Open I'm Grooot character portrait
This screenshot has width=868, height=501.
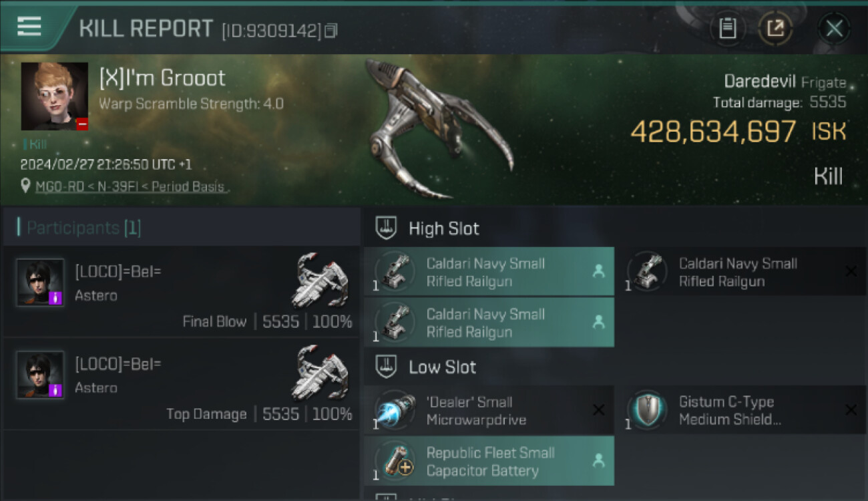[54, 96]
